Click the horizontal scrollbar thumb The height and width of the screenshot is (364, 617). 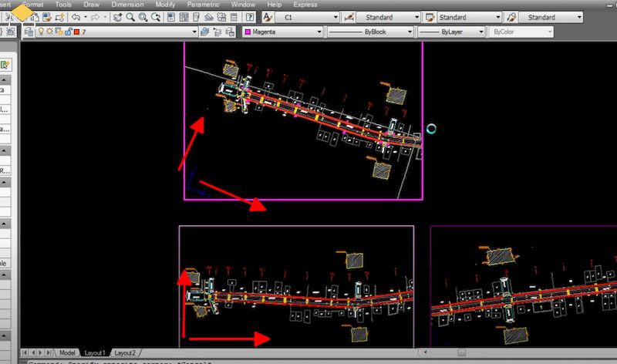click(x=461, y=352)
